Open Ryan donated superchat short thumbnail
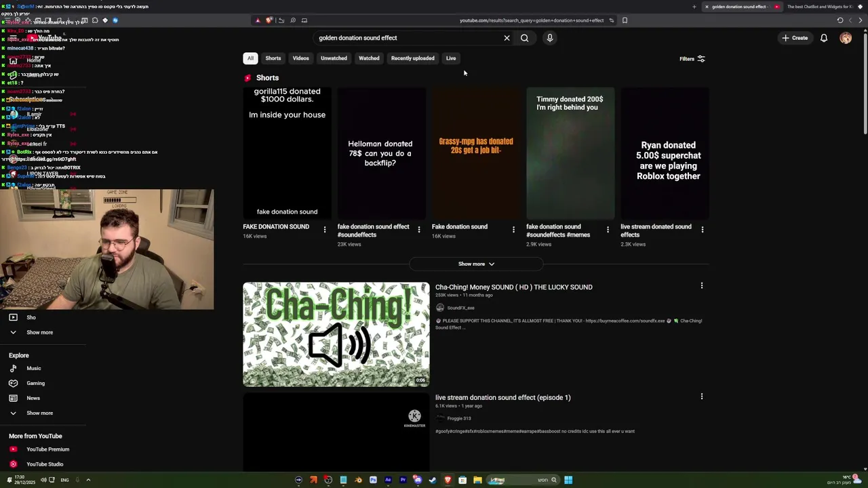 click(665, 153)
